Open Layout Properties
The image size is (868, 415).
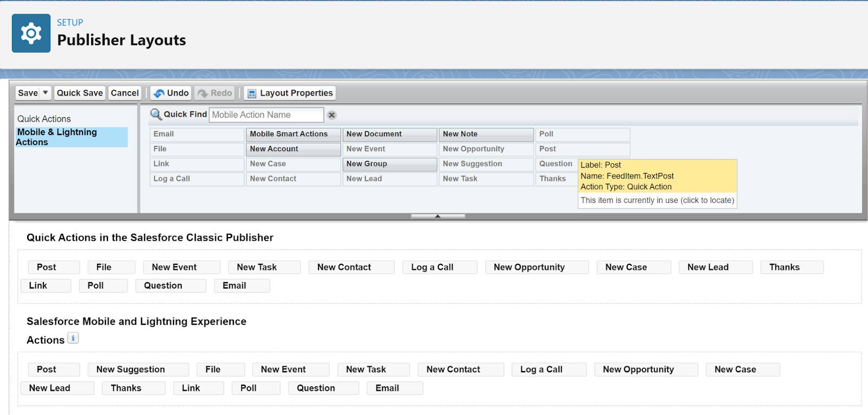pyautogui.click(x=290, y=93)
